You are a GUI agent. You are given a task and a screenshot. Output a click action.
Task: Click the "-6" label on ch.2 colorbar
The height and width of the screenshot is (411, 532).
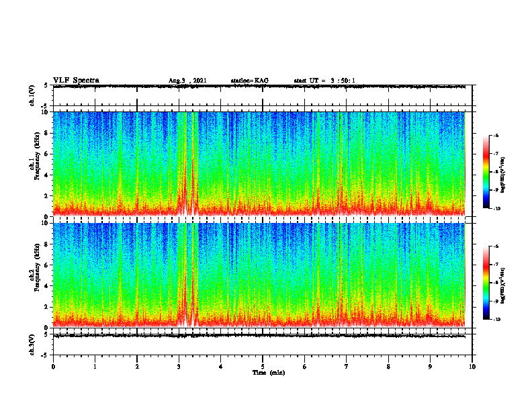496,246
